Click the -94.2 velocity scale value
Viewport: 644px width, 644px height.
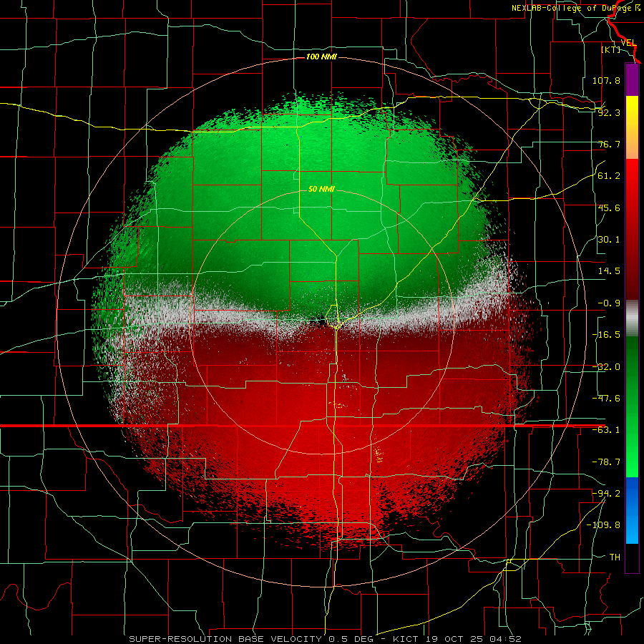pyautogui.click(x=606, y=493)
